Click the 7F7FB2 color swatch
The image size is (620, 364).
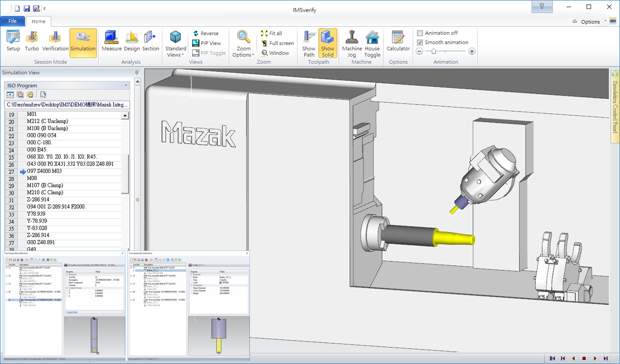[221, 283]
